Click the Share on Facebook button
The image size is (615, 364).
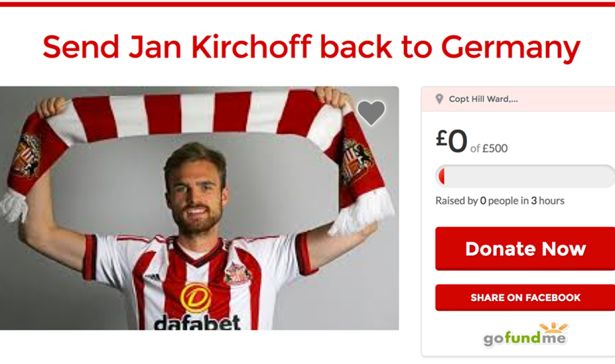525,297
